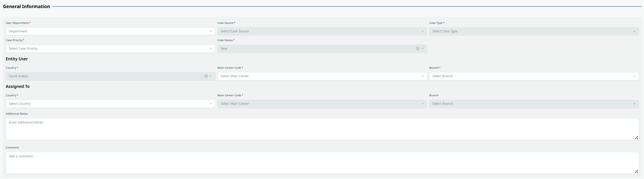Screen dimensions: 644x179
Task: Expand the Entity User Select Branch dropdown
Action: [534, 76]
